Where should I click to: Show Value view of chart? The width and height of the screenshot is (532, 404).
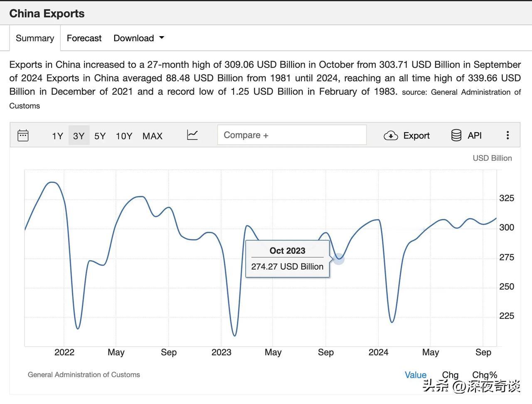coord(416,375)
